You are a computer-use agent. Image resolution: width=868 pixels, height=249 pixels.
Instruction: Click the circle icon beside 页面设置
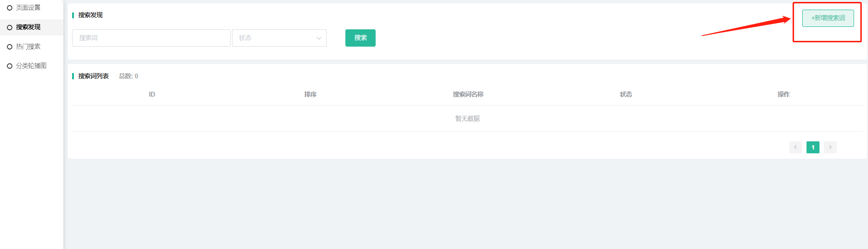[10, 8]
